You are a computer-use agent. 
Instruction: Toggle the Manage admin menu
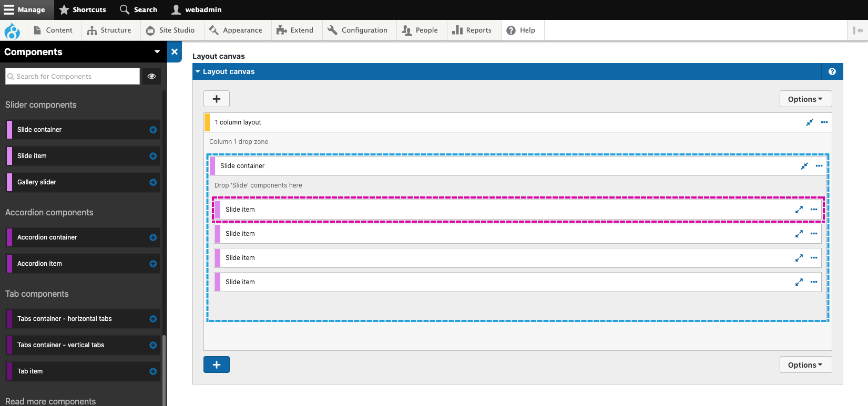(x=25, y=9)
